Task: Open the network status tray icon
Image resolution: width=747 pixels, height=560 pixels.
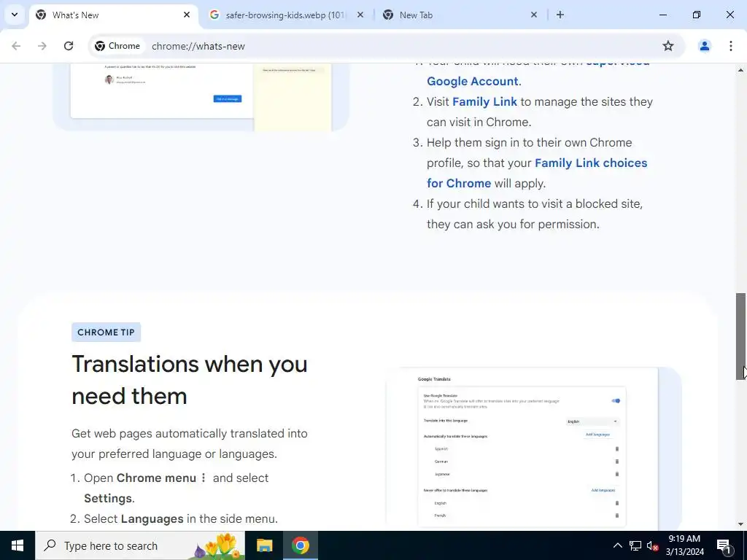Action: coord(635,545)
